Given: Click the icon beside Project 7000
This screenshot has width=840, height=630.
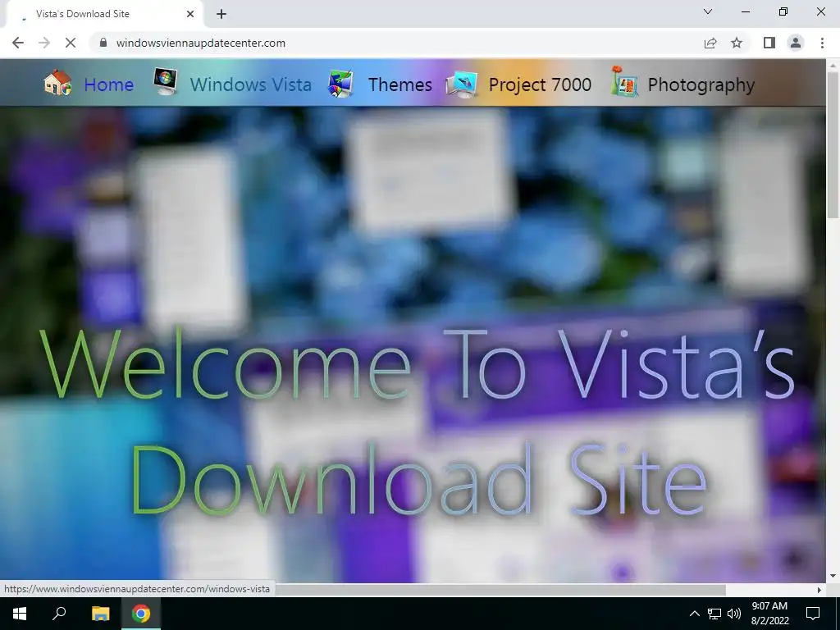Looking at the screenshot, I should click(461, 84).
